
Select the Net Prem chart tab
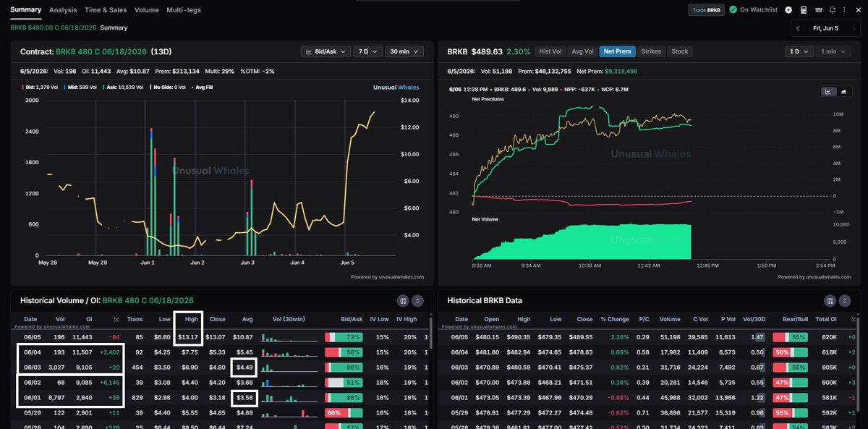click(617, 51)
